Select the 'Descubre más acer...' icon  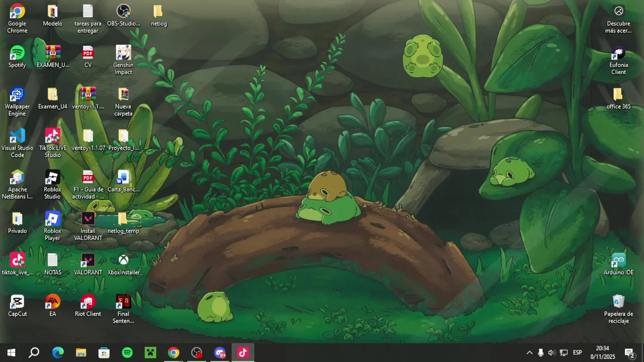pyautogui.click(x=618, y=19)
